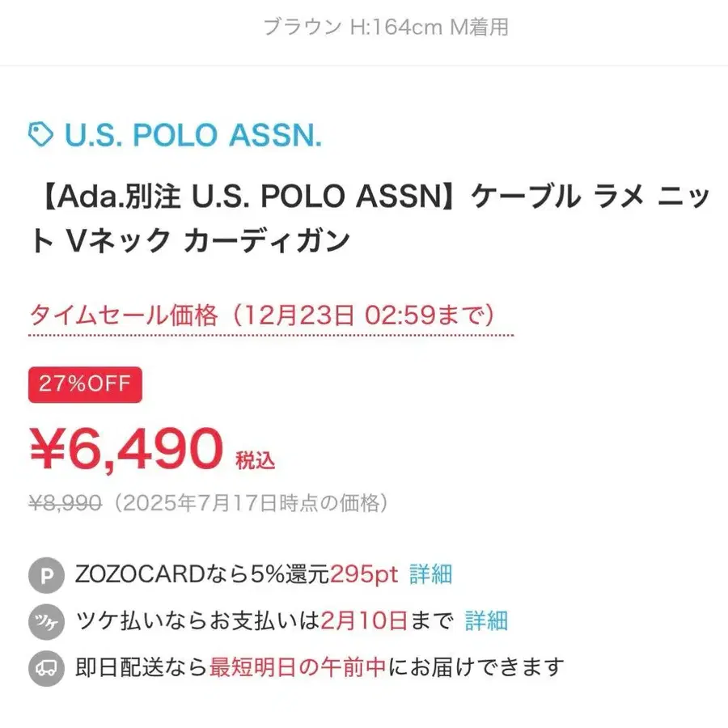Click the tag icon beside U.S. POLO ASSN.
Image resolution: width=728 pixels, height=728 pixels.
[41, 134]
